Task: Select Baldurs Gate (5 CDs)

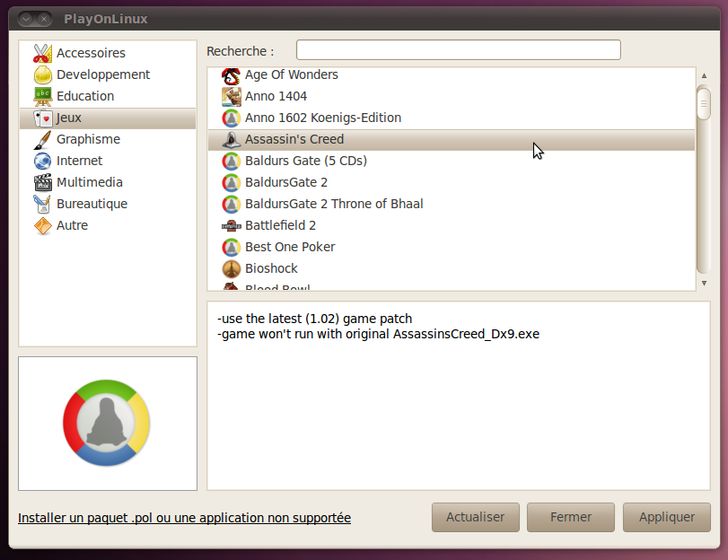Action: [x=452, y=162]
